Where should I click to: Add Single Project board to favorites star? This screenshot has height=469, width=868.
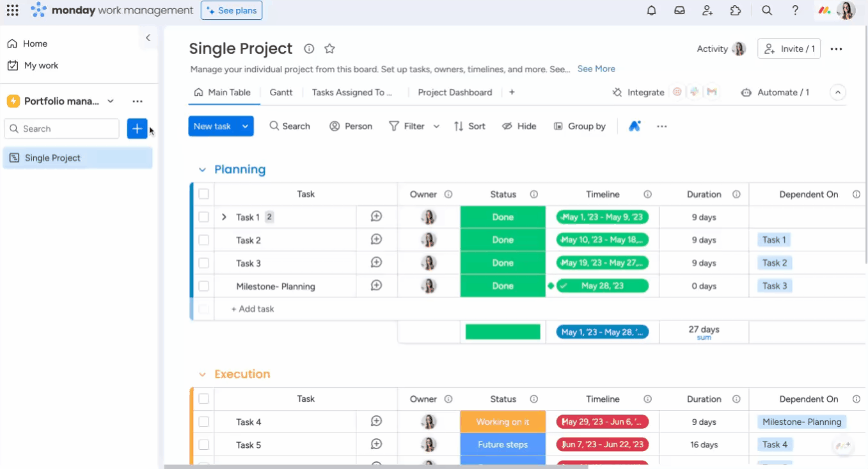pos(329,49)
